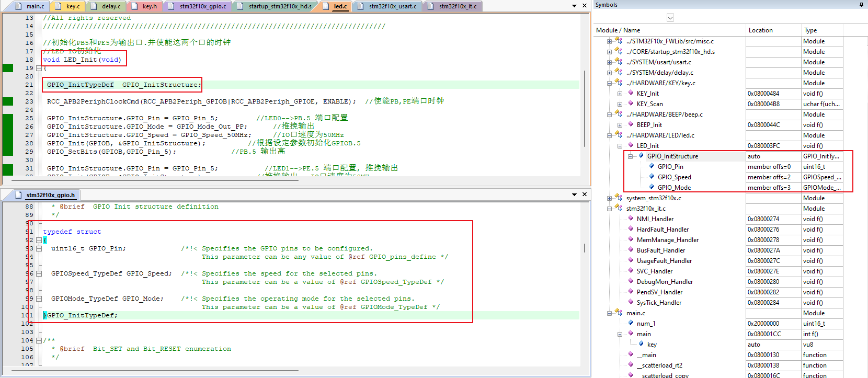Fold the comment block at line 104

[x=39, y=340]
